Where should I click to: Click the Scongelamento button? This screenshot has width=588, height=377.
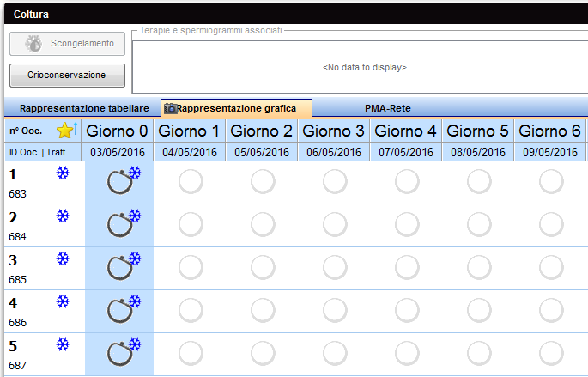(x=67, y=44)
